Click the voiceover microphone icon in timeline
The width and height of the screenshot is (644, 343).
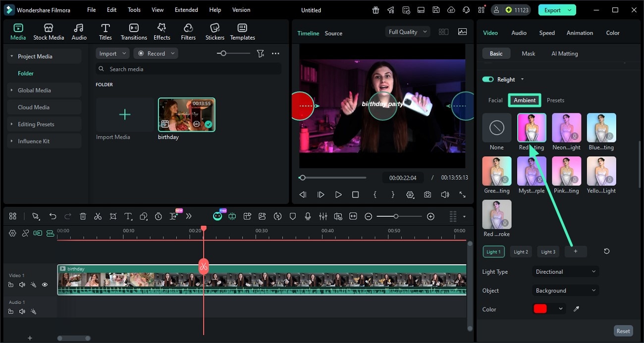308,216
